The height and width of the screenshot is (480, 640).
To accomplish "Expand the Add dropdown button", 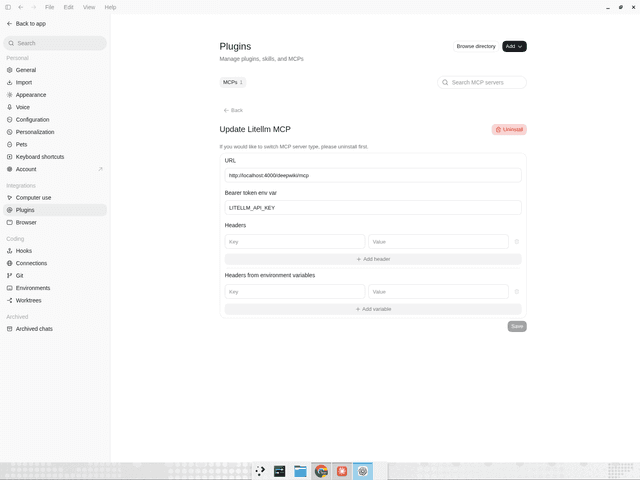I will coord(514,47).
